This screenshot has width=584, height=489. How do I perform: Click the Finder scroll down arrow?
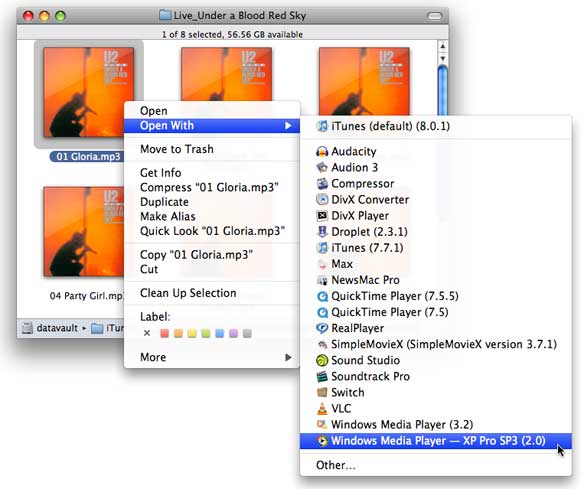442,58
